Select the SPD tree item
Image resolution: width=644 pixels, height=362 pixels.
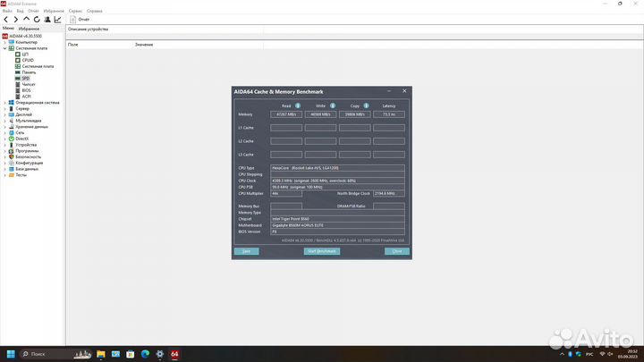[x=25, y=79]
